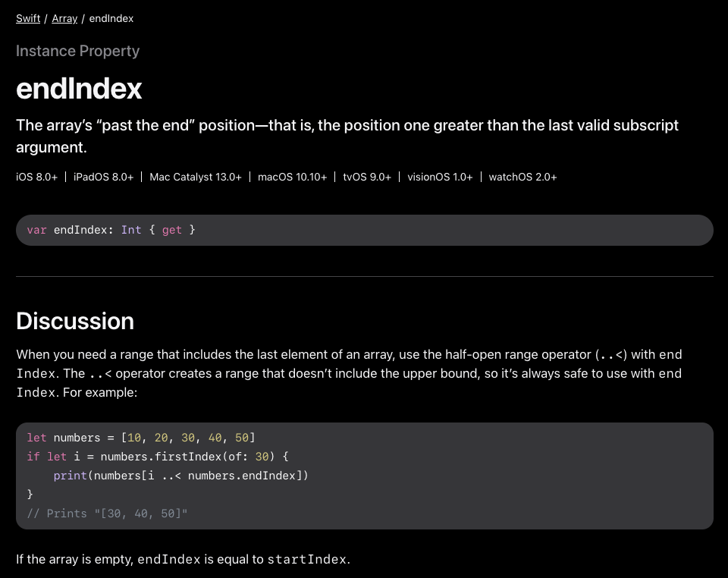Click the Prints "[30, 40, 50]" comment line
This screenshot has width=728, height=578.
(x=107, y=514)
